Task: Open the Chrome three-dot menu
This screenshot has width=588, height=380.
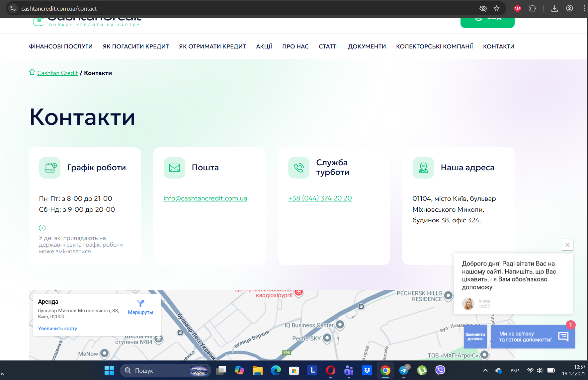Action: coord(584,8)
